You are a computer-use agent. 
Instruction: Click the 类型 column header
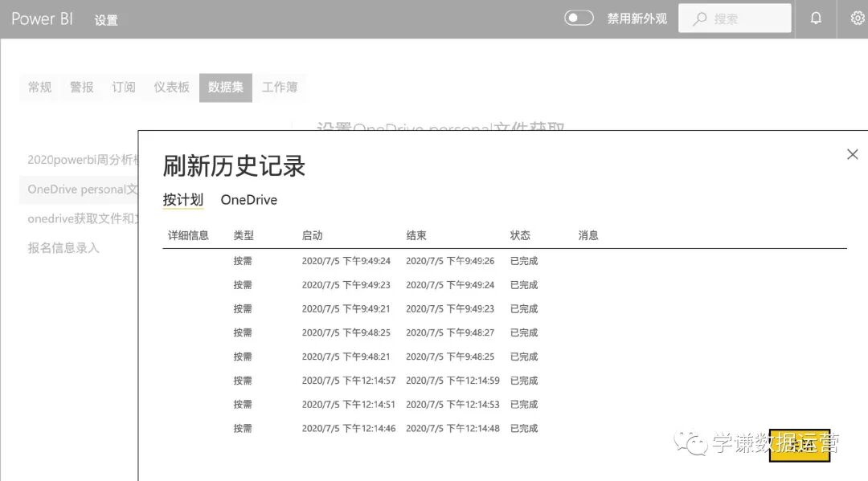click(244, 235)
